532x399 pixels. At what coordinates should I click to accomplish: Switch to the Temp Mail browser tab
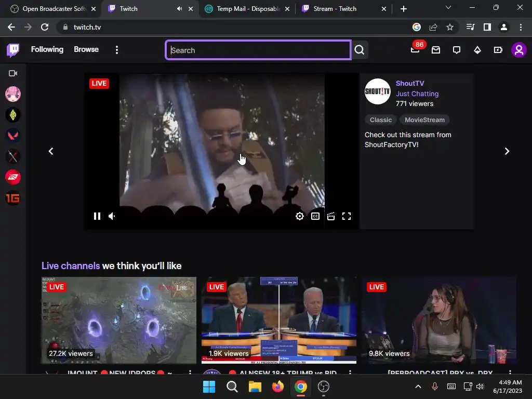click(x=248, y=9)
